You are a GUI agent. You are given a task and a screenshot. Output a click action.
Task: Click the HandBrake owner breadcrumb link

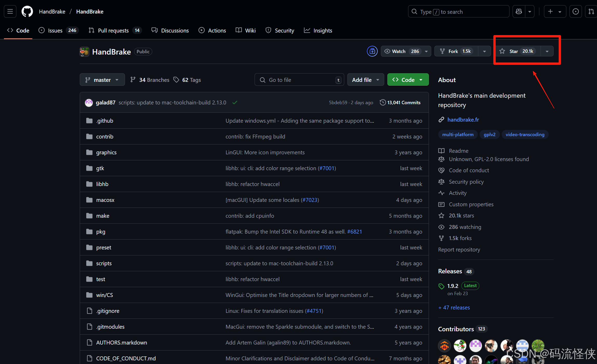pyautogui.click(x=52, y=11)
